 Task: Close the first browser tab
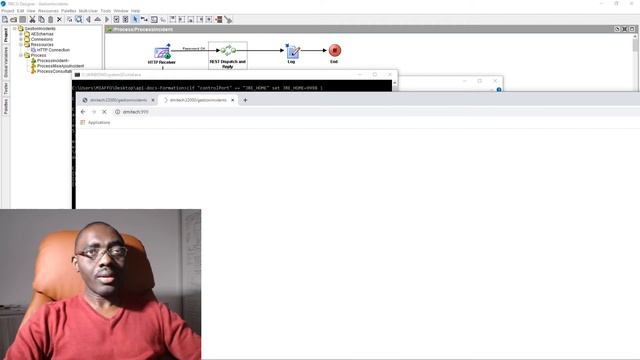click(x=153, y=100)
